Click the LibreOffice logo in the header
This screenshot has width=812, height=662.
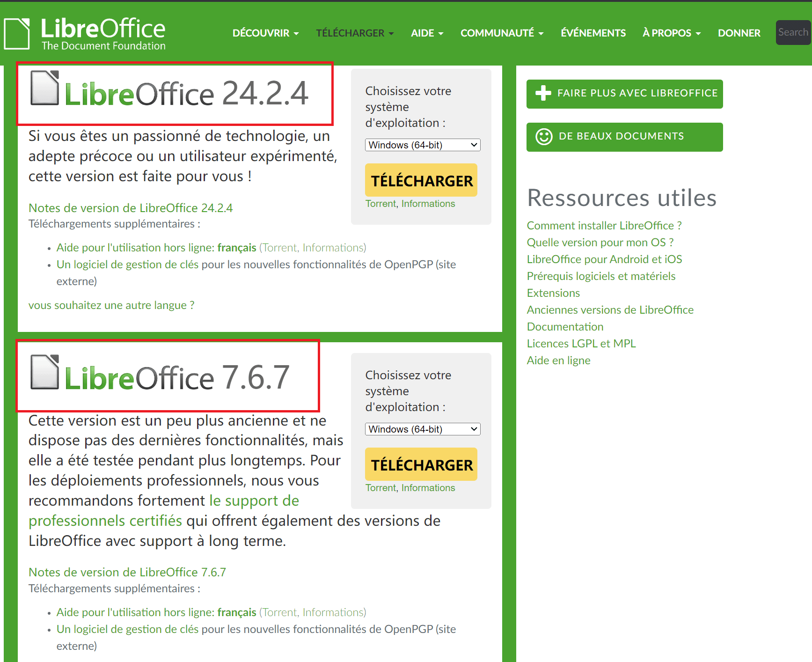[84, 33]
